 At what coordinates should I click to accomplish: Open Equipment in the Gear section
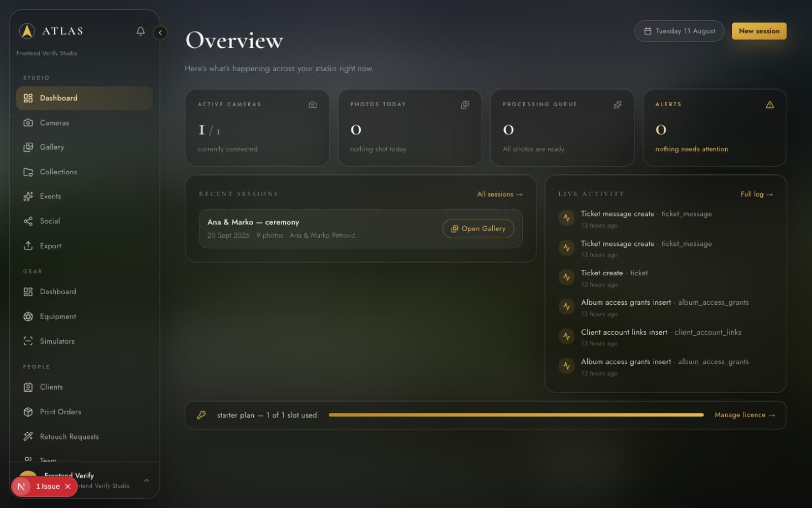84,316
